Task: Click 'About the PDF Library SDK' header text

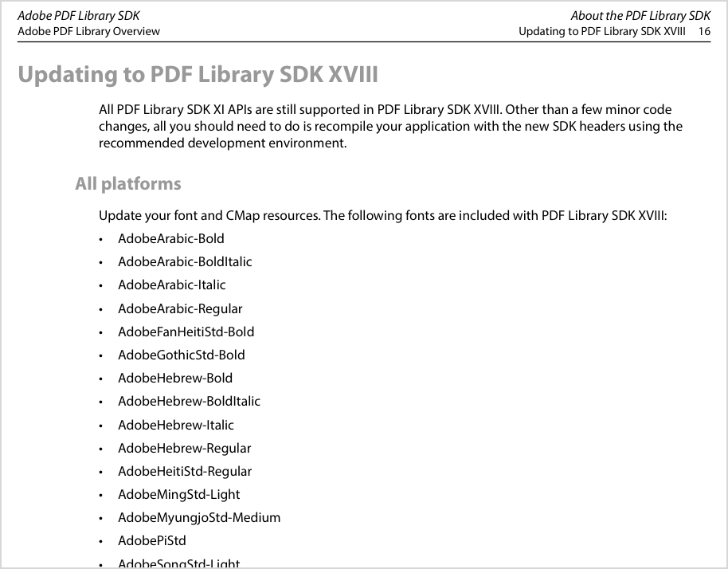Action: 640,16
